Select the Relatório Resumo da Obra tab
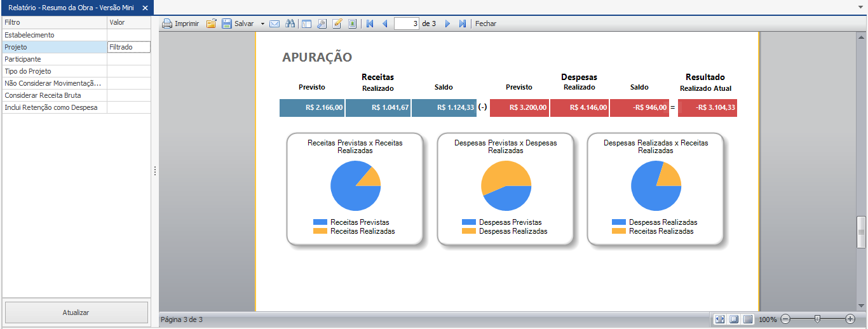Viewport: 868px width, 329px height. 71,8
